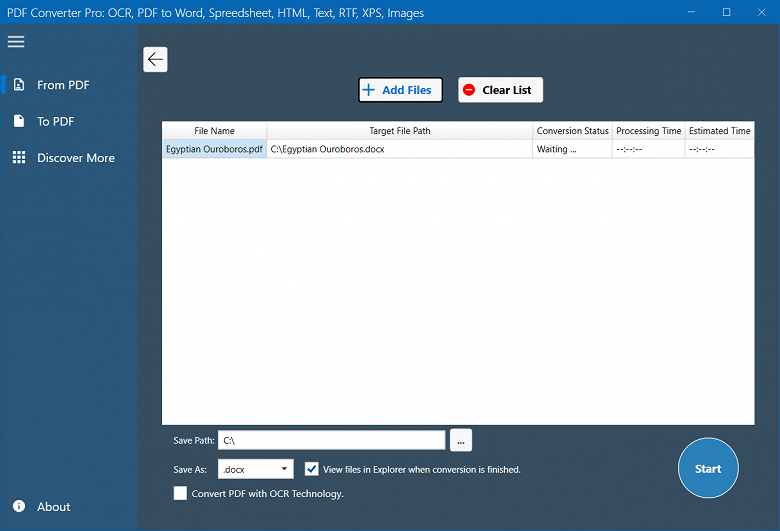Click the From PDF document icon

(19, 85)
